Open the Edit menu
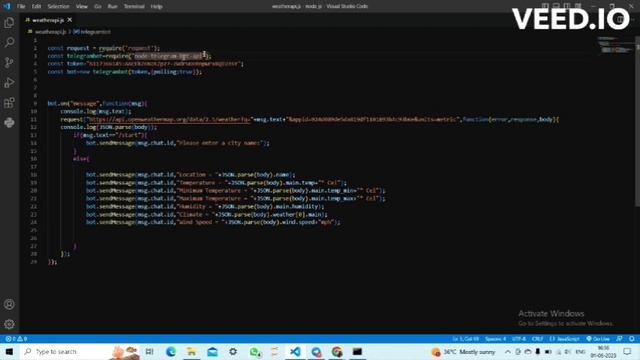The image size is (640, 360). pyautogui.click(x=36, y=7)
